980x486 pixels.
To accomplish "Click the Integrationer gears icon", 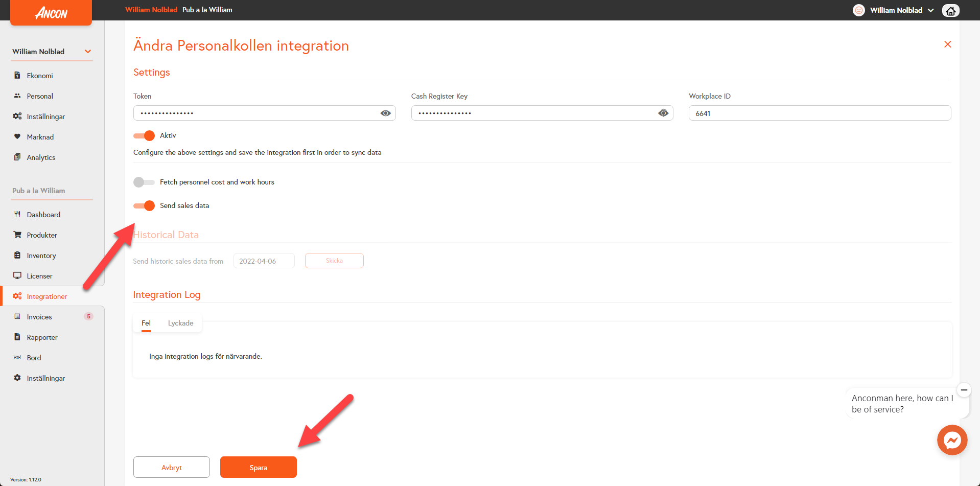I will click(x=17, y=296).
